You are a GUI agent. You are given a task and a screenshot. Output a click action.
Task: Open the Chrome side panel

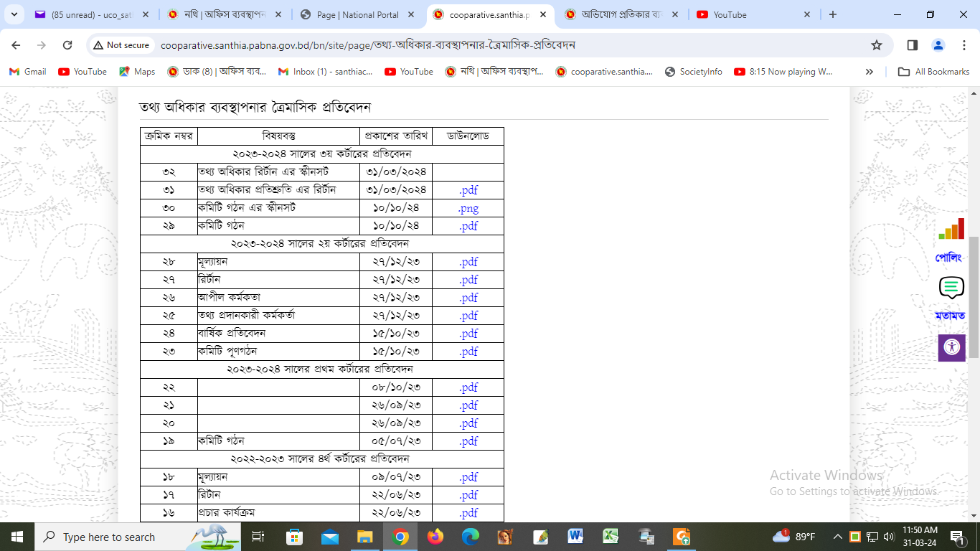coord(912,45)
